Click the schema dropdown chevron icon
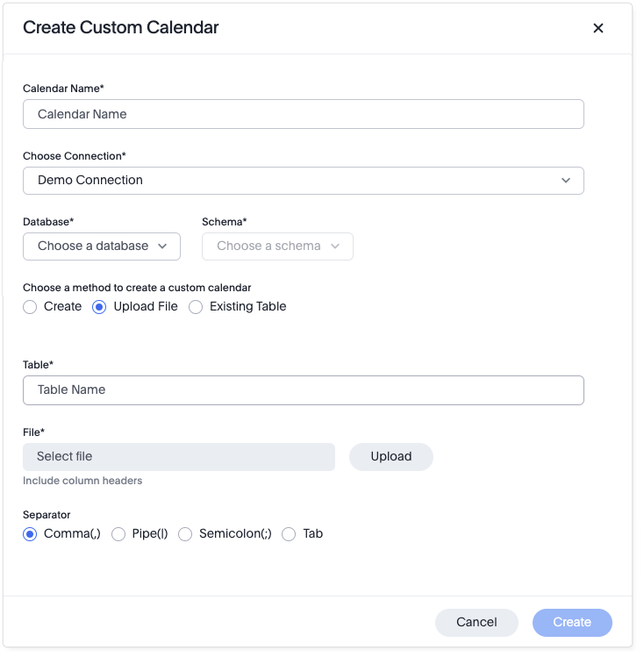The image size is (644, 657). coord(335,246)
